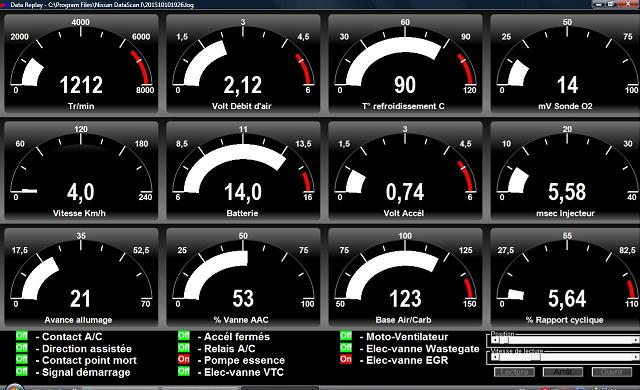
Task: Click the T° refroidissement C gauge
Action: coord(405,64)
